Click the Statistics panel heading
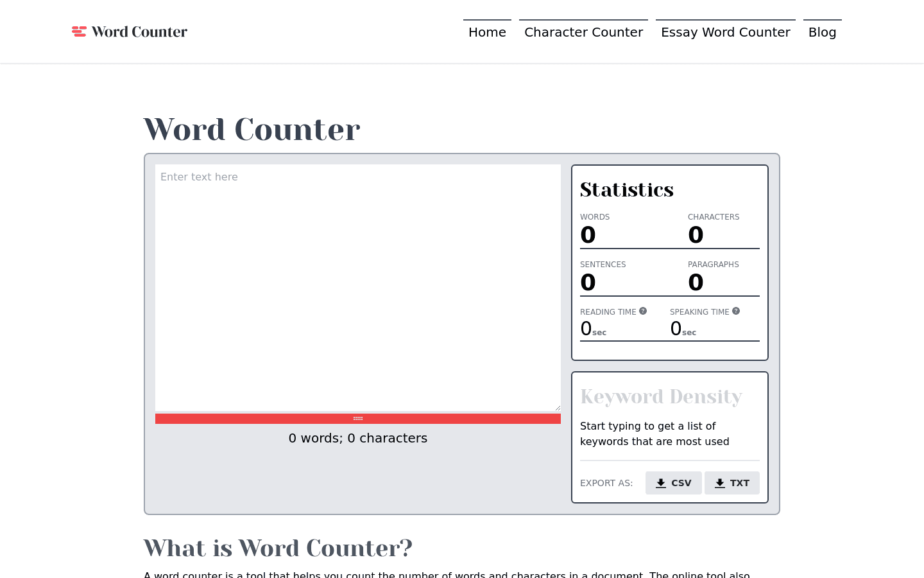The image size is (924, 578). pyautogui.click(x=626, y=189)
